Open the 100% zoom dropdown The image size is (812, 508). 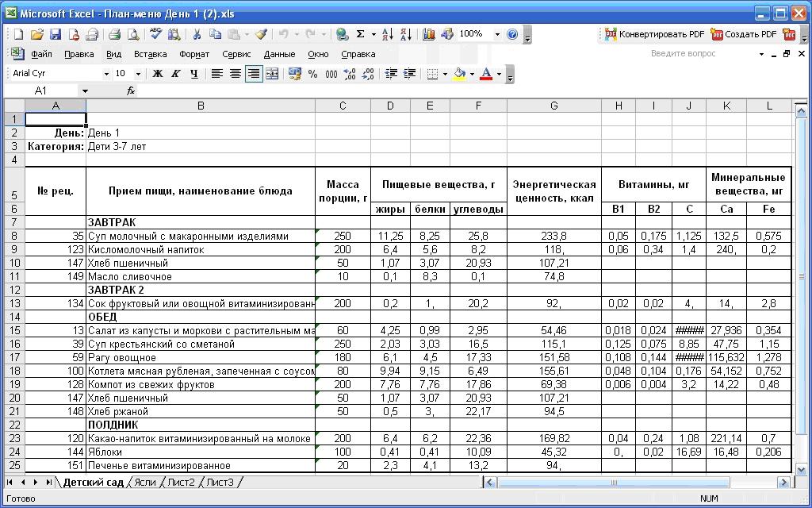pyautogui.click(x=497, y=35)
